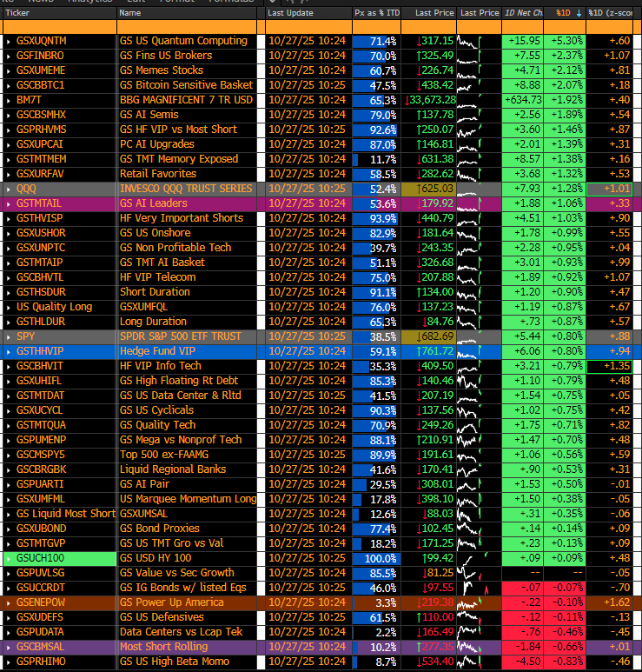The image size is (642, 672).
Task: Click the SPDR S&P 500 ETF TRUST name
Action: [181, 336]
